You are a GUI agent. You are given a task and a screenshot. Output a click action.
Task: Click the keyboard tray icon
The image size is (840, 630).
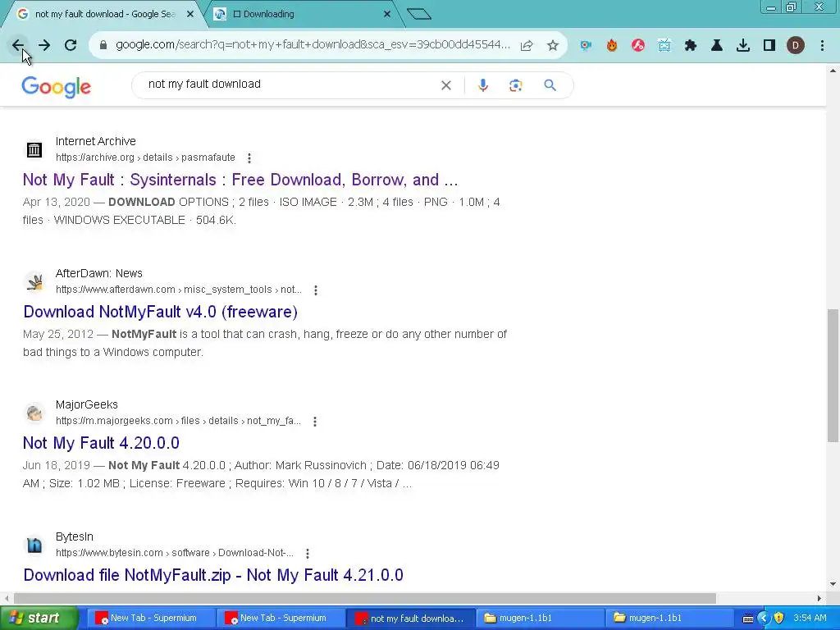[x=748, y=619]
